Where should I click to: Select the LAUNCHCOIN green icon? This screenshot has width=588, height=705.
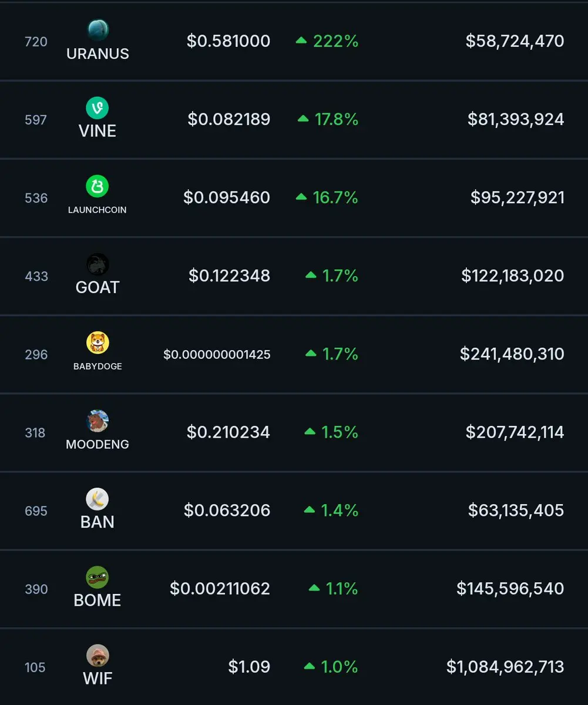[98, 186]
